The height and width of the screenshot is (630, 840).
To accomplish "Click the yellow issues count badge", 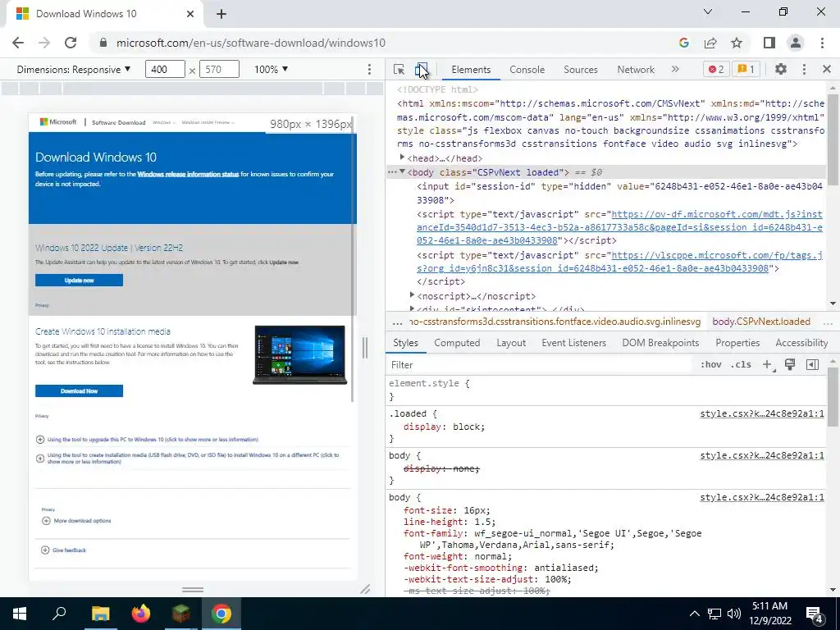I will pos(746,69).
